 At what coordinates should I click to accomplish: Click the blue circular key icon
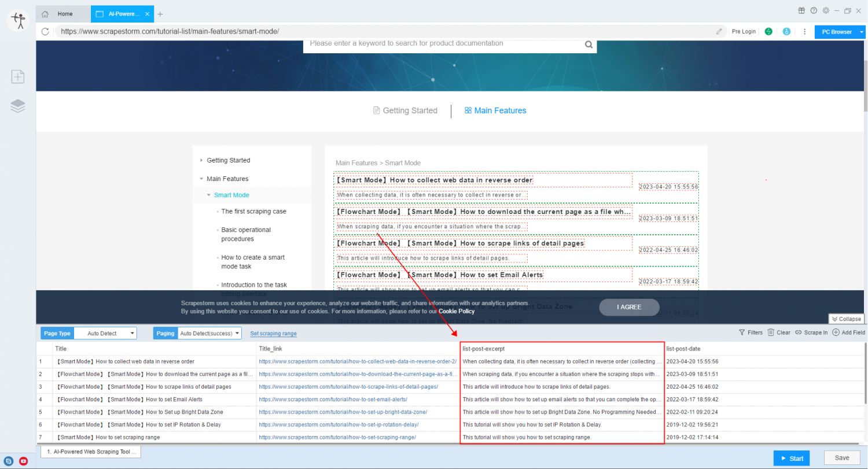tap(786, 31)
